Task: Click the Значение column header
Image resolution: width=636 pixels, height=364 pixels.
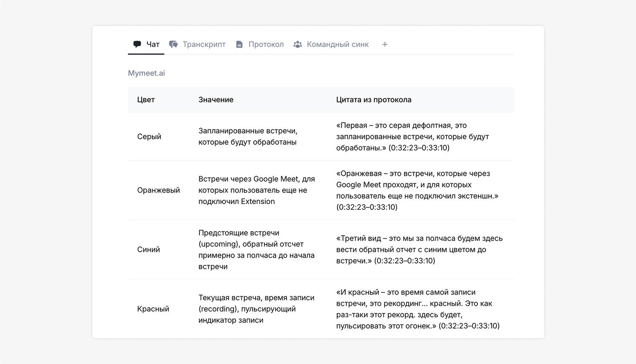Action: point(216,100)
